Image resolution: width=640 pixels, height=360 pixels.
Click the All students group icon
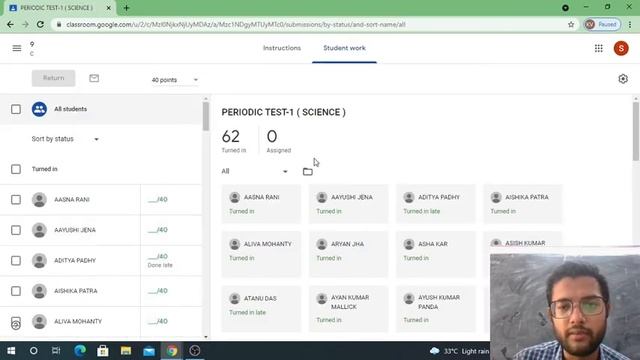tap(39, 109)
